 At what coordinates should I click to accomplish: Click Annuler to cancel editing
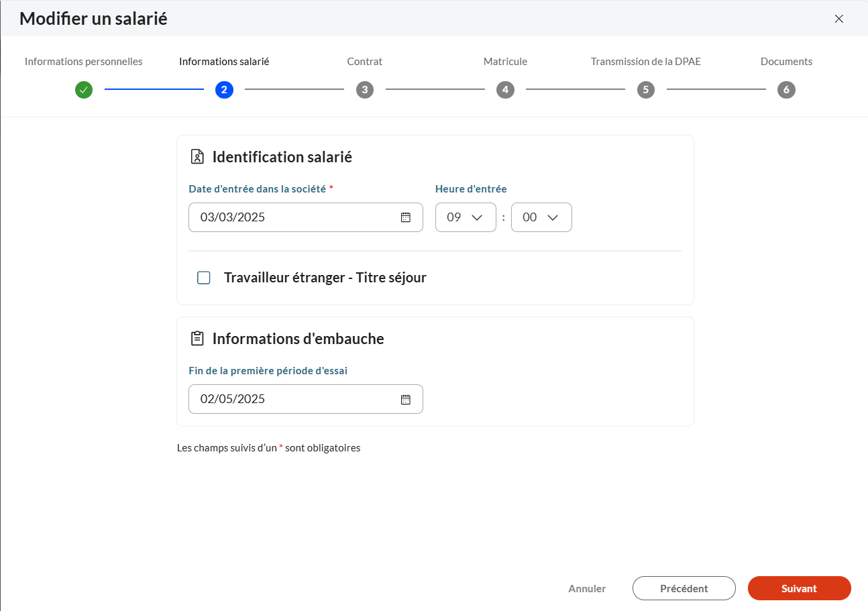coord(587,588)
